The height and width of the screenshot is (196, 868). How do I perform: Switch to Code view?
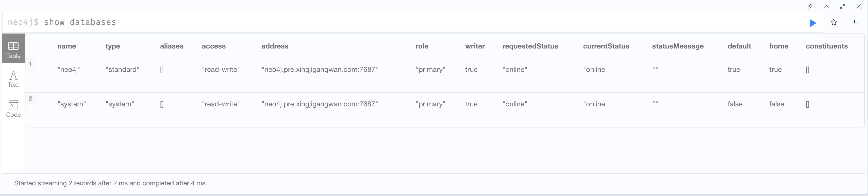point(13,109)
